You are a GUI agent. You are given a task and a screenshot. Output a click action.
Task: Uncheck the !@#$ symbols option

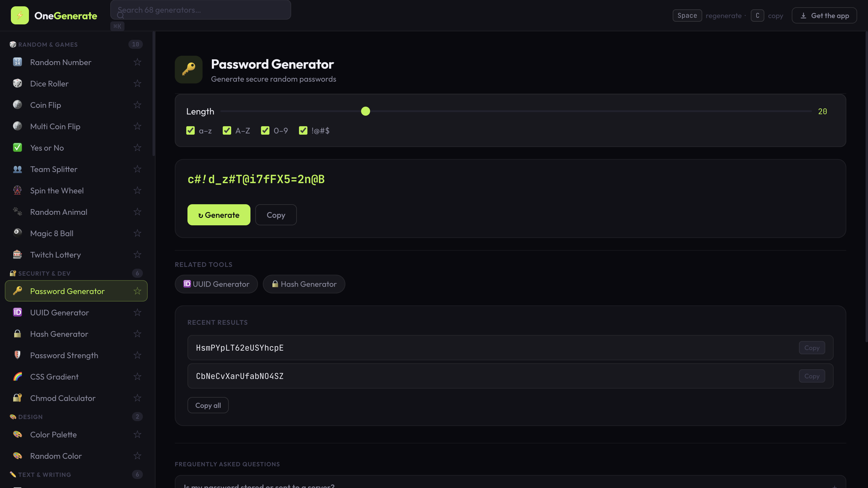(303, 131)
